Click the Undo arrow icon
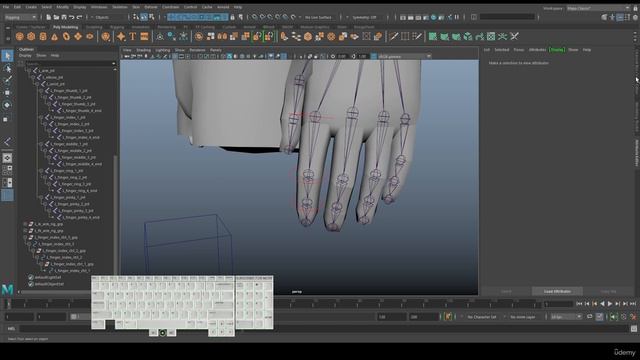 click(x=72, y=17)
